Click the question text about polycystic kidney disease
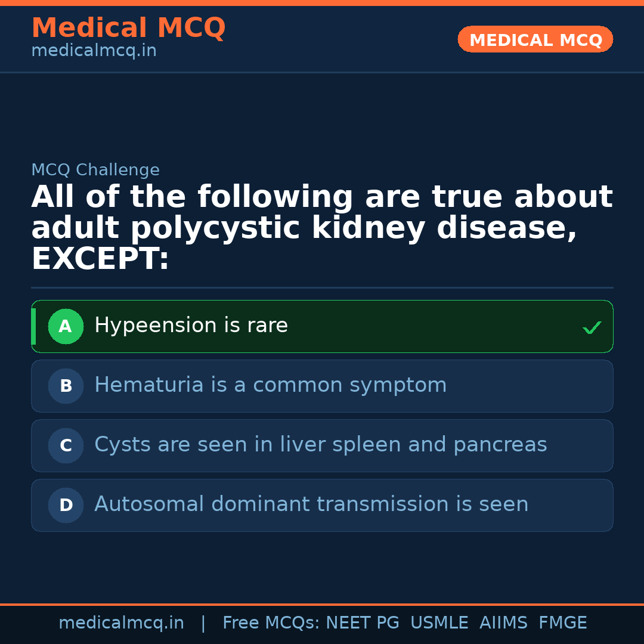Screen dimensions: 644x644 [322, 228]
